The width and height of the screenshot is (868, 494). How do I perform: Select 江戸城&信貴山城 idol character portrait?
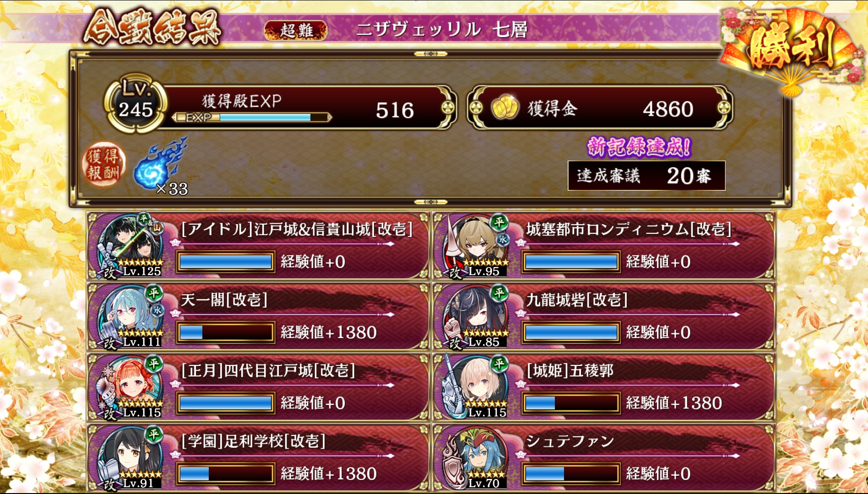point(130,246)
